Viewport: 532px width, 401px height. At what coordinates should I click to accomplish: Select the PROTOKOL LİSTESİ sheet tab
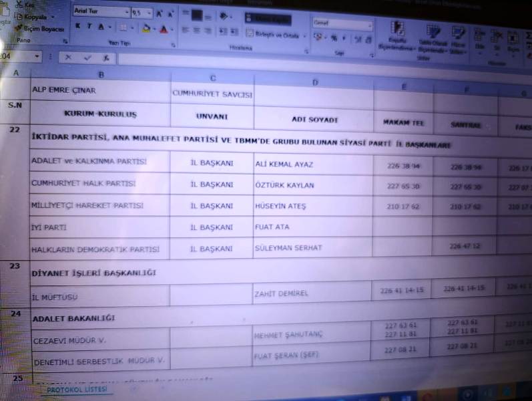pyautogui.click(x=76, y=389)
